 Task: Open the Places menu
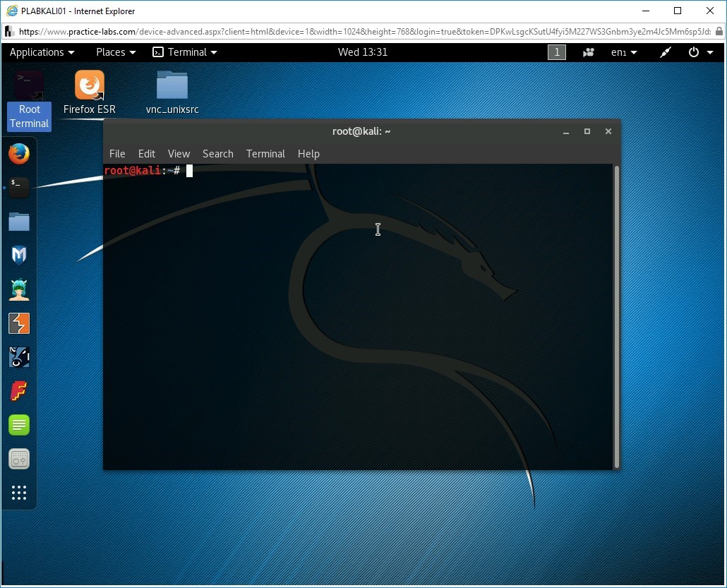click(116, 52)
